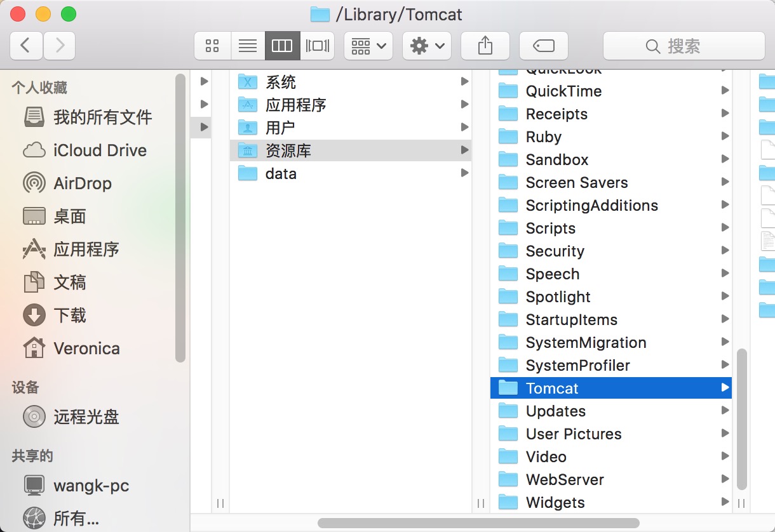Open 应用程序 in the sidebar
Screen dimensions: 775x532
[x=71, y=249]
